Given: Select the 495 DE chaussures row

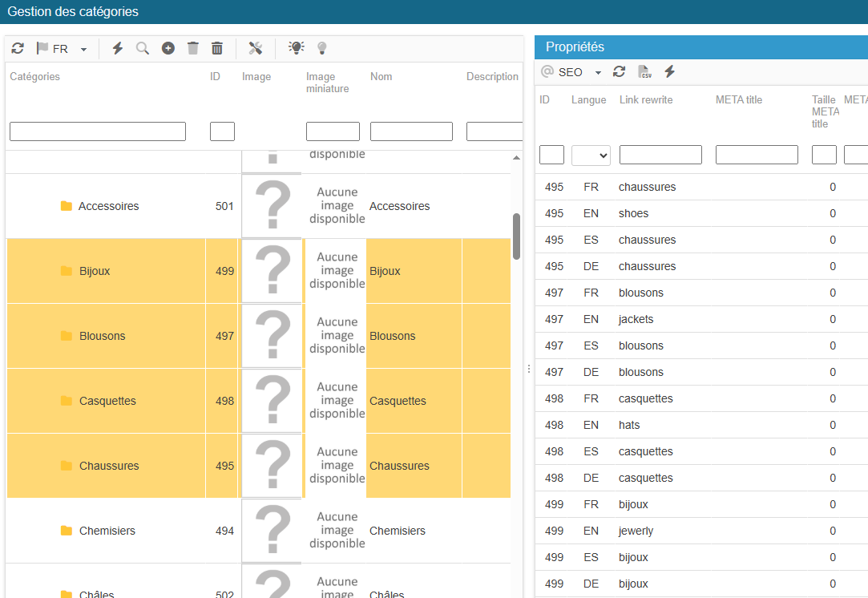Looking at the screenshot, I should tap(701, 266).
